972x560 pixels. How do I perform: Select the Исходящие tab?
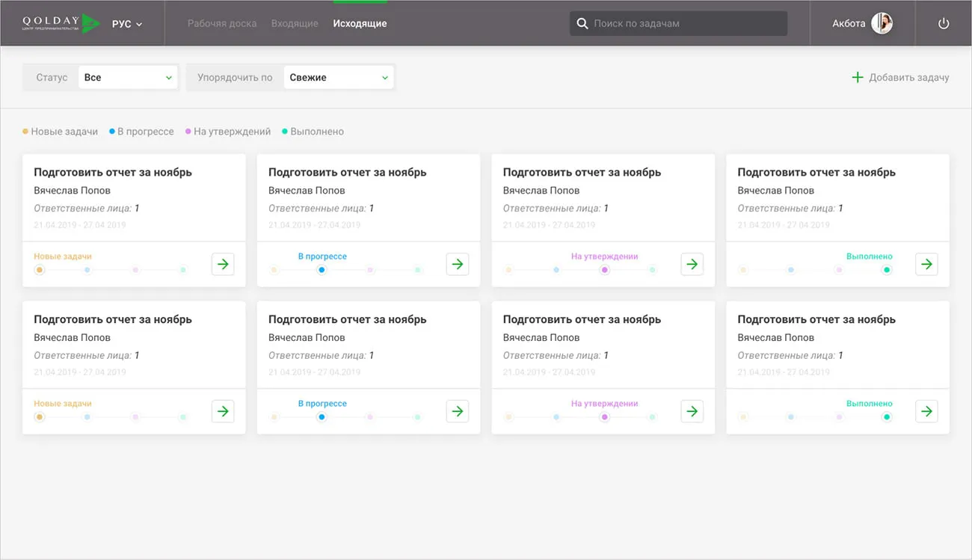point(360,24)
